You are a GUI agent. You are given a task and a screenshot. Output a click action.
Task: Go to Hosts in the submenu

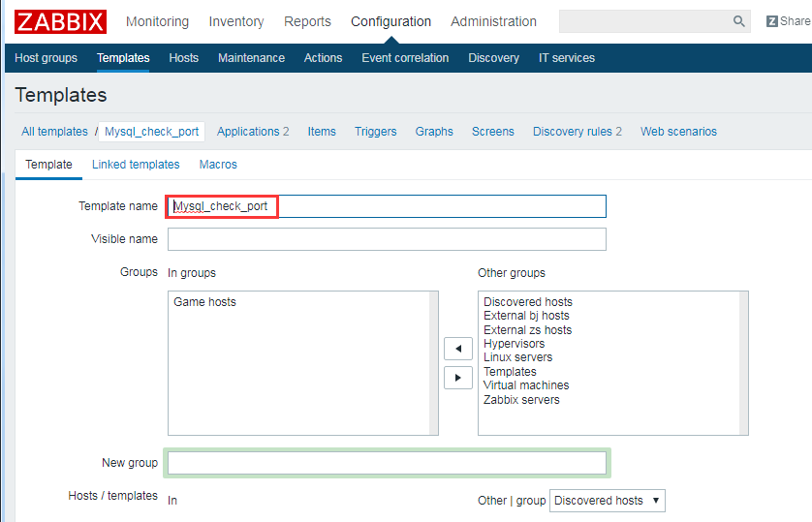click(183, 58)
